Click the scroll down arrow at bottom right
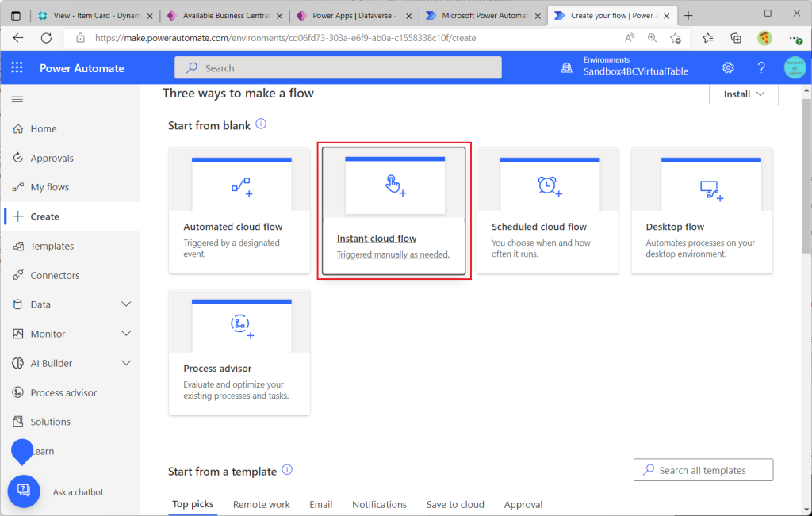This screenshot has height=516, width=812. coord(806,510)
